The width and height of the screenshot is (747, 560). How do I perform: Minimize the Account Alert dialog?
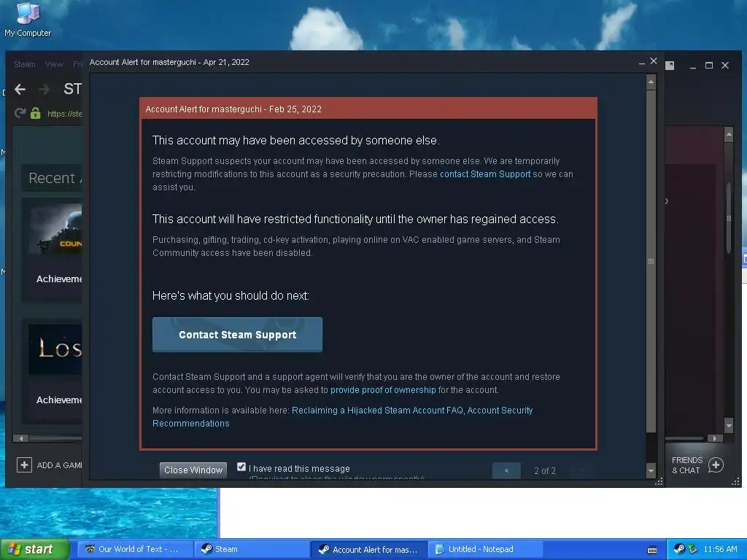(x=641, y=63)
